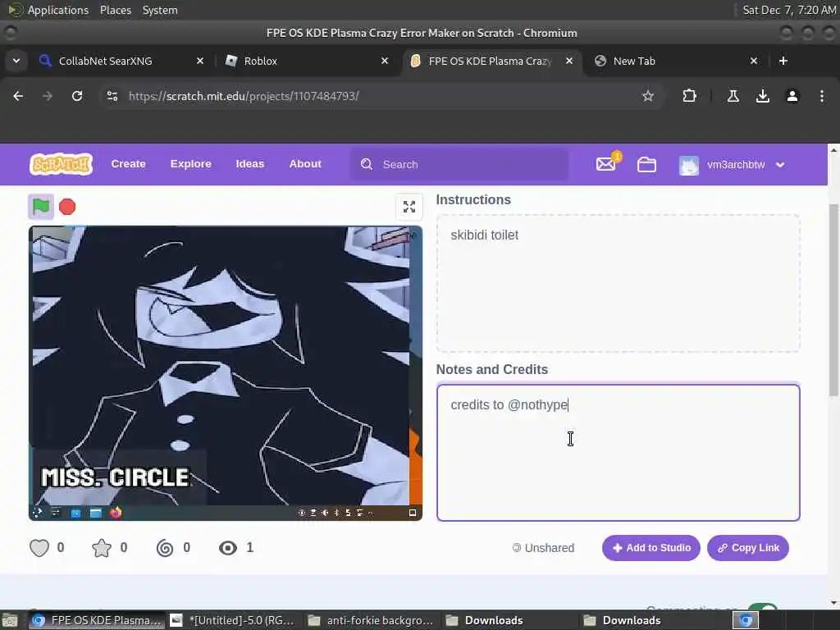This screenshot has width=840, height=630.
Task: Open the System menu
Action: coord(160,10)
